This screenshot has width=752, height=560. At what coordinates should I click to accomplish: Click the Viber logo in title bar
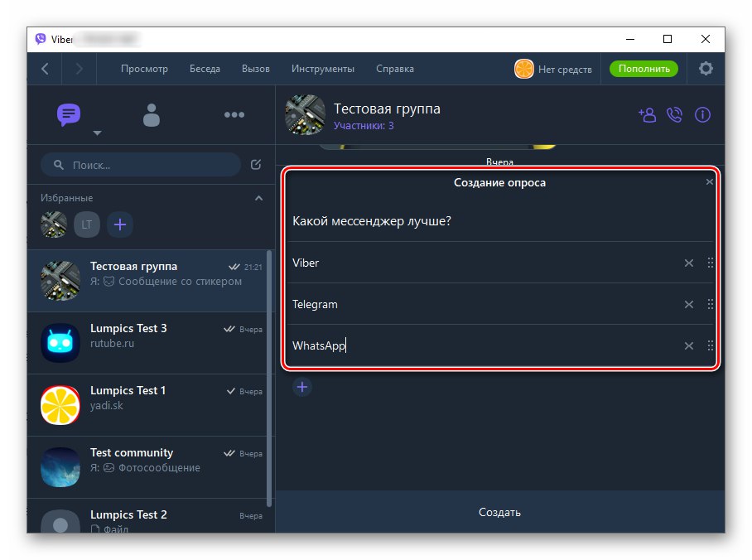coord(41,39)
